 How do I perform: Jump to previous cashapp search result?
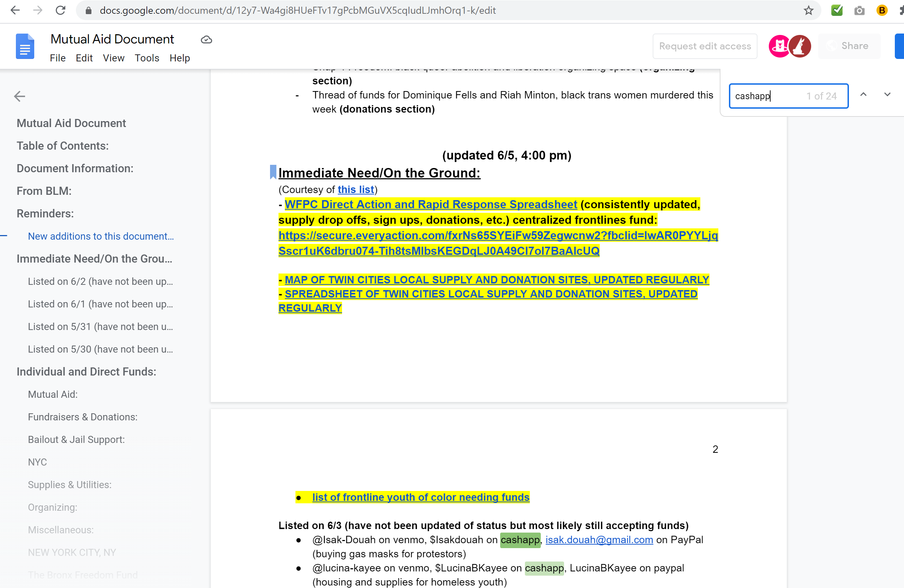click(863, 95)
